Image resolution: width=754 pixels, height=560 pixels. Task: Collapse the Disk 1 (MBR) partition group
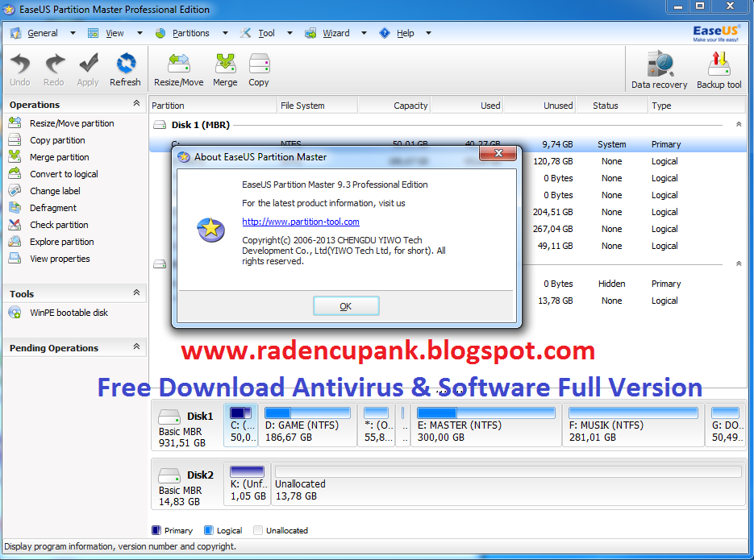[x=739, y=124]
